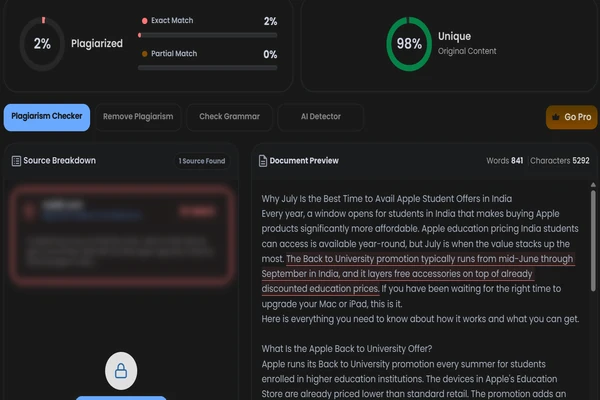The height and width of the screenshot is (400, 600).
Task: Click the orange Partial Match dot
Action: click(x=145, y=54)
